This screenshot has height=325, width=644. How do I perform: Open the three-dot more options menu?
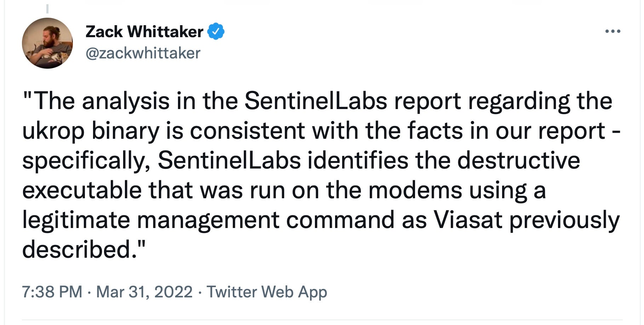(613, 32)
